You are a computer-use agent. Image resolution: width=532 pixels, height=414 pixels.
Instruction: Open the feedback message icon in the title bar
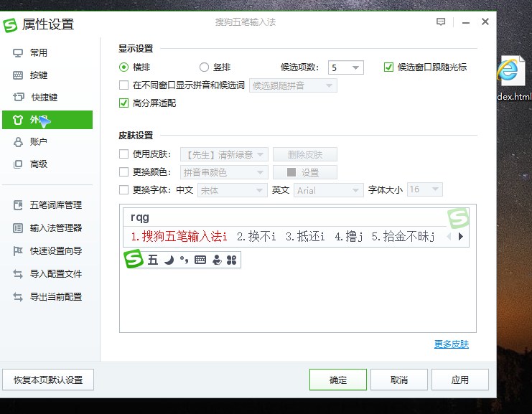click(440, 22)
